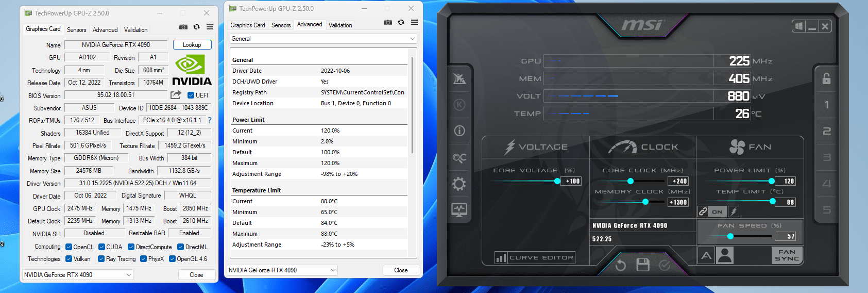This screenshot has height=293, width=868.
Task: Click the Fan Sync button
Action: tap(787, 255)
